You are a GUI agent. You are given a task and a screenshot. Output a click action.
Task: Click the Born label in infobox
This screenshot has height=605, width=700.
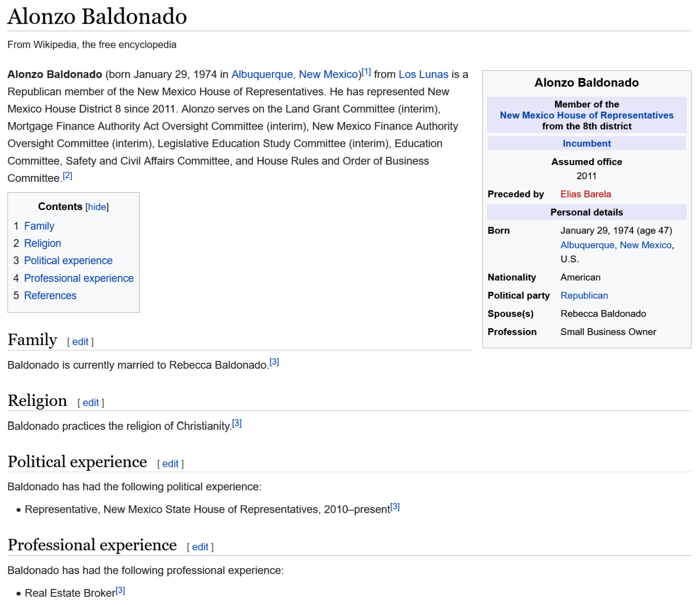click(499, 230)
